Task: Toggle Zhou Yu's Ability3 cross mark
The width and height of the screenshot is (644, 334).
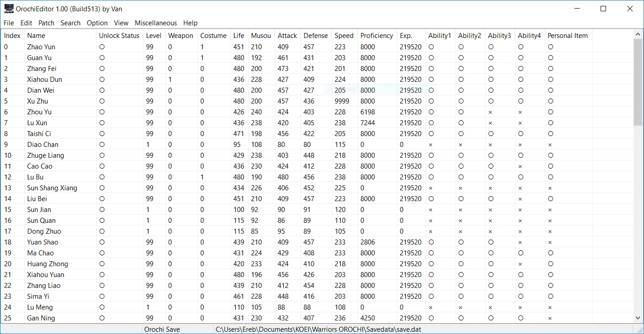Action: click(x=490, y=112)
